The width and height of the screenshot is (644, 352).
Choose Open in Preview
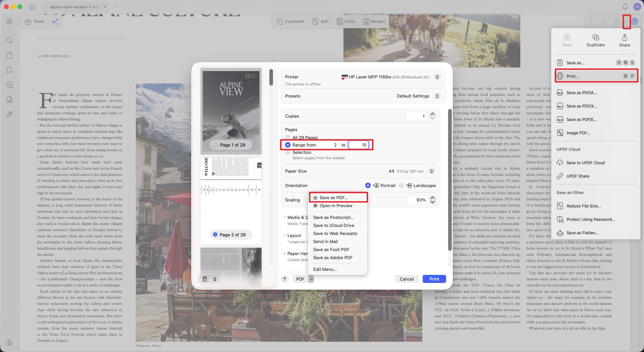click(338, 206)
